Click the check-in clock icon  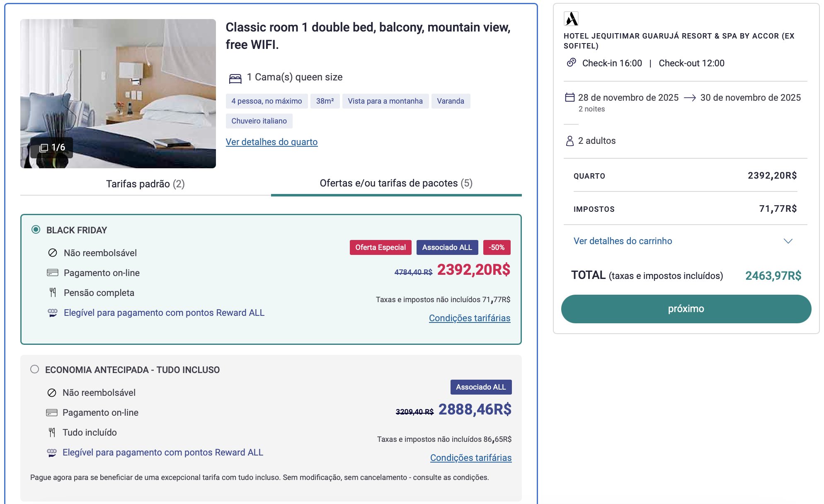[x=572, y=63]
